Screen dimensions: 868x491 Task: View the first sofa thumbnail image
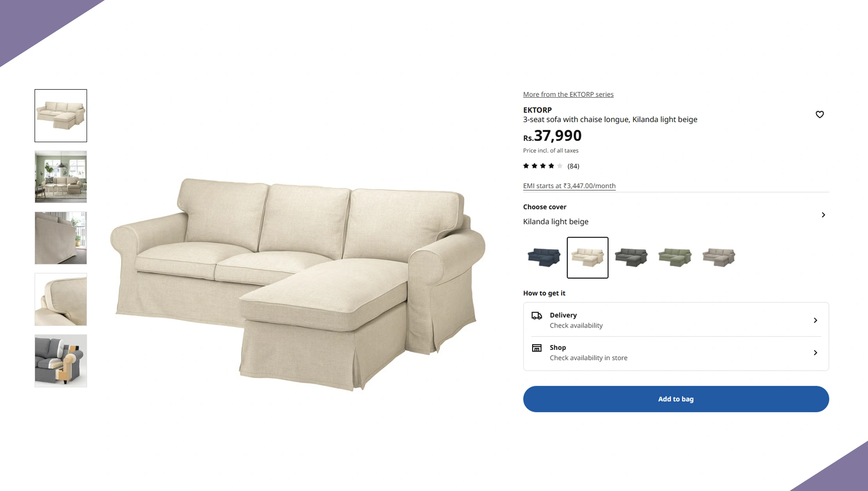click(x=61, y=116)
